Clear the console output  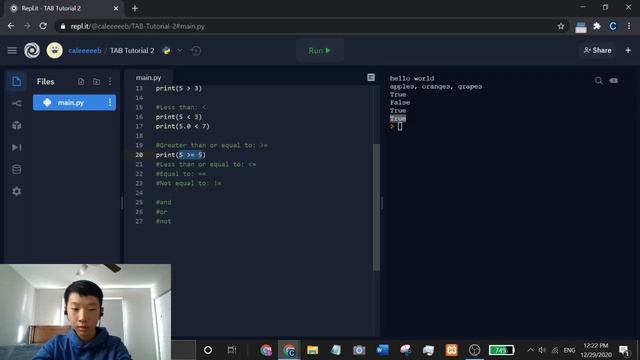tap(613, 81)
